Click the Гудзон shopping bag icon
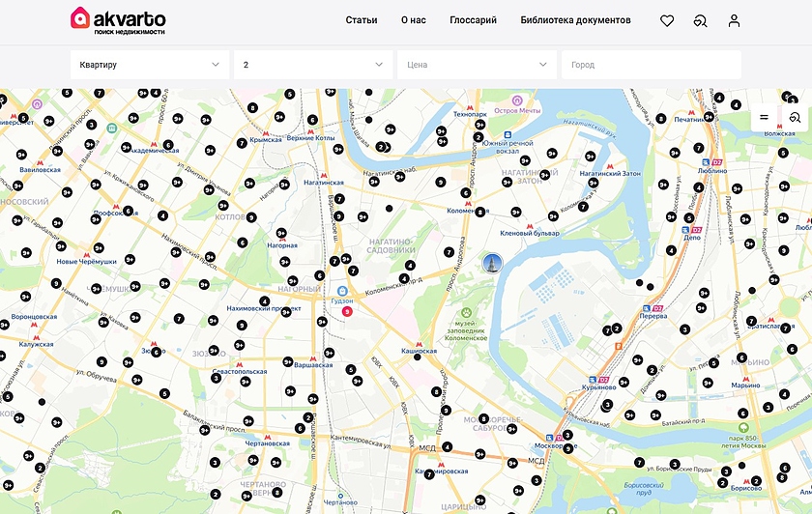812x514 pixels. click(341, 290)
